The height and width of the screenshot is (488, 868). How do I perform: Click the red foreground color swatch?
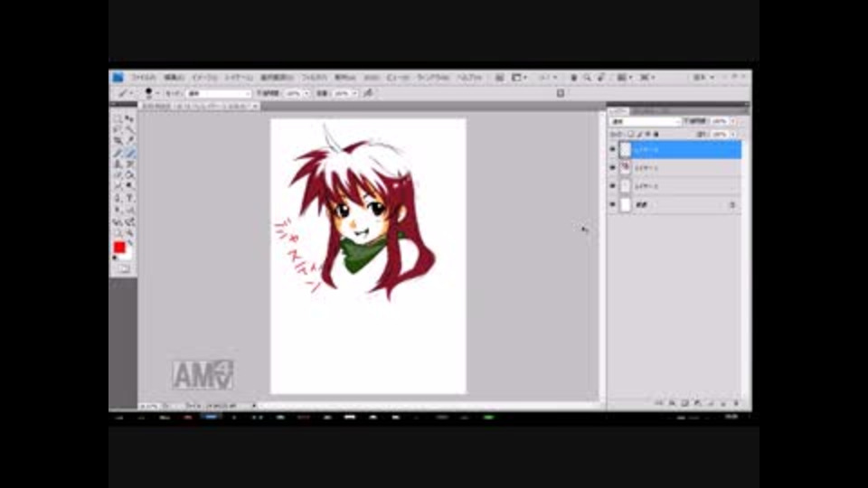point(119,247)
